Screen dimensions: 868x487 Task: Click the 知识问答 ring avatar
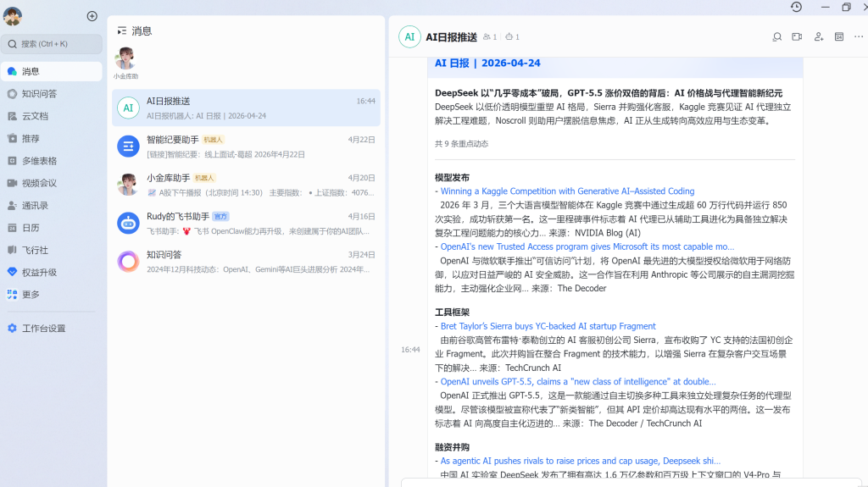[x=128, y=262]
